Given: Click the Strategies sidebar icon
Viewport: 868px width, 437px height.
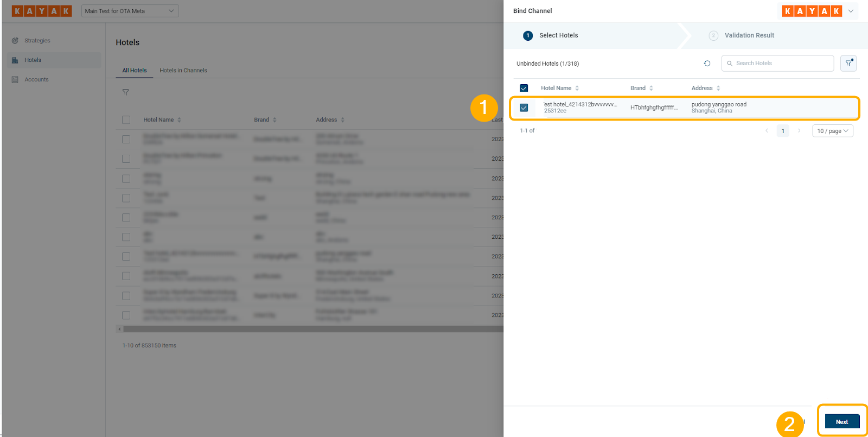Looking at the screenshot, I should point(15,41).
